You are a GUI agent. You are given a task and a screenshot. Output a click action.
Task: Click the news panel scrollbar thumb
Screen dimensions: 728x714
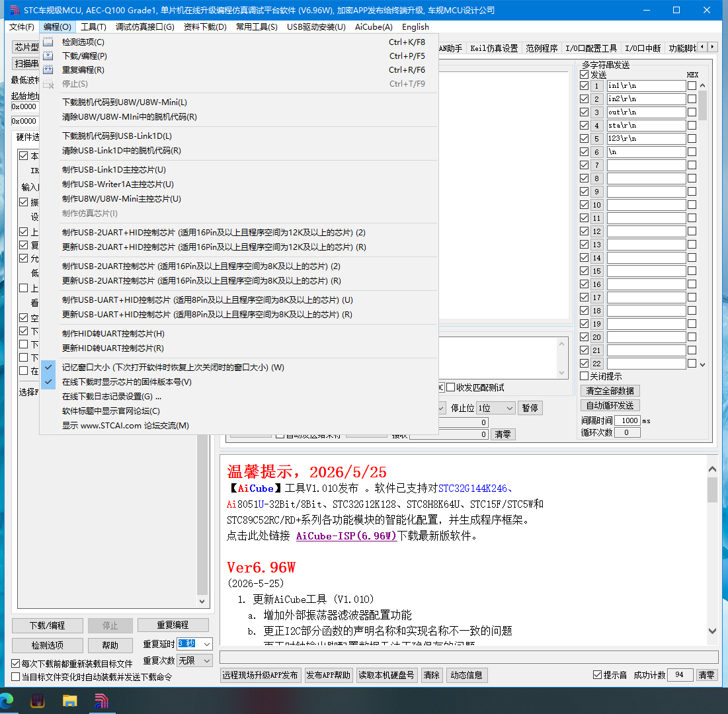tap(712, 490)
